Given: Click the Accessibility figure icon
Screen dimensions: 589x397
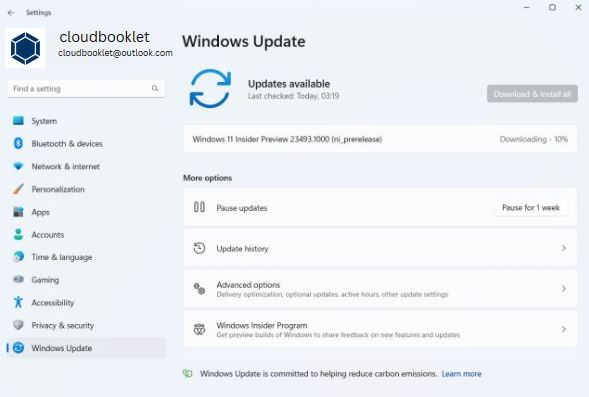Looking at the screenshot, I should (x=18, y=302).
